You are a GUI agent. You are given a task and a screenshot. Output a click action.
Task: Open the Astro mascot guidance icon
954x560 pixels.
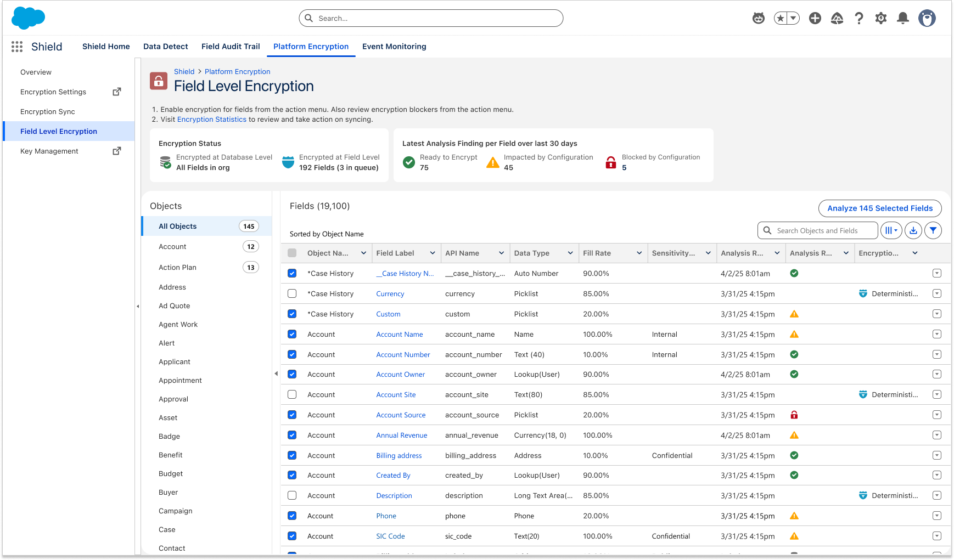pos(759,18)
